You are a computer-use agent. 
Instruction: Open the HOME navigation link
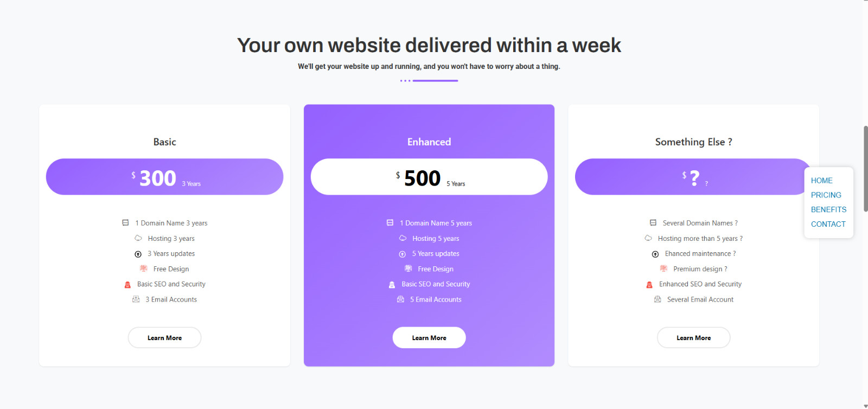pyautogui.click(x=822, y=180)
